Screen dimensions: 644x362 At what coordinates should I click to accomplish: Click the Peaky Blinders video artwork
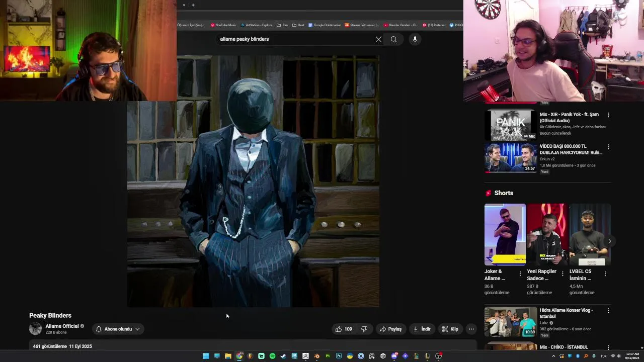click(253, 181)
